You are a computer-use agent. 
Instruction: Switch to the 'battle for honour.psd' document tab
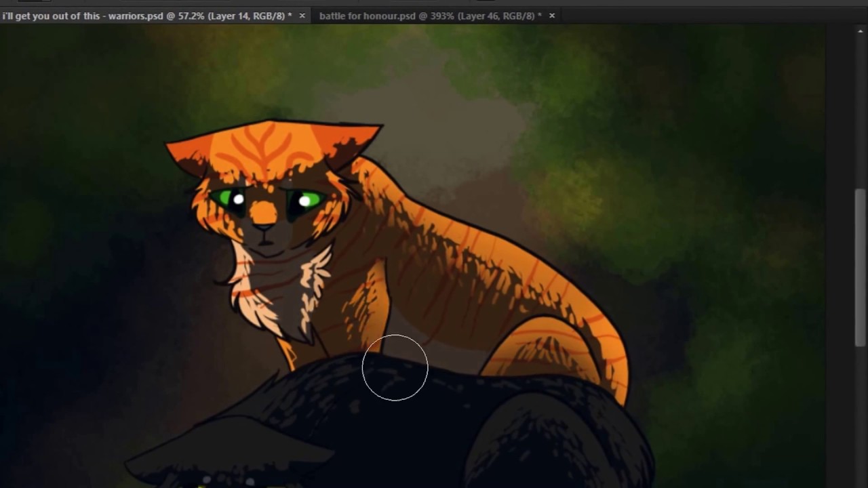coord(430,16)
